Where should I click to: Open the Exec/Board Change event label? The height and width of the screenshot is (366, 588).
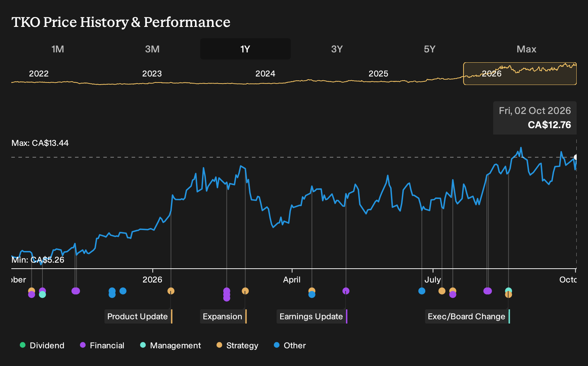(467, 316)
